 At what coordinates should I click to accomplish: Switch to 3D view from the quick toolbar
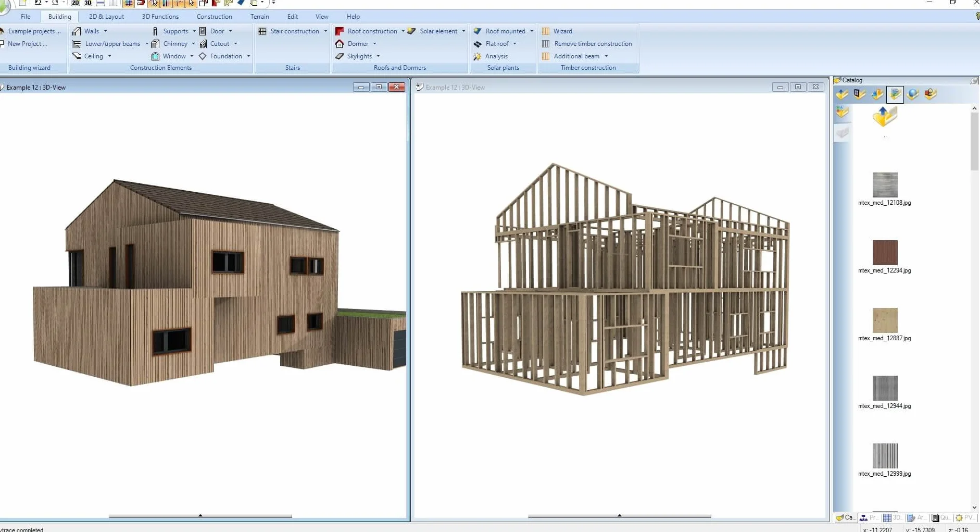tap(88, 3)
